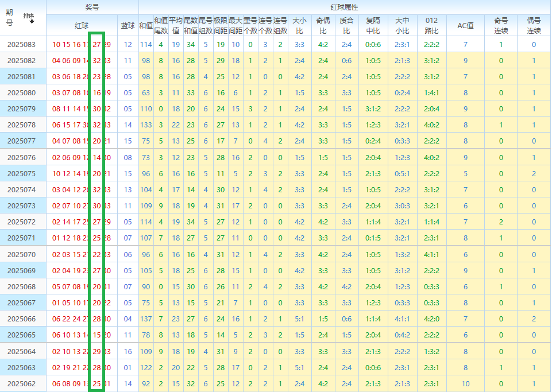Select the 蓝球 column header
The width and height of the screenshot is (552, 392).
click(x=128, y=25)
